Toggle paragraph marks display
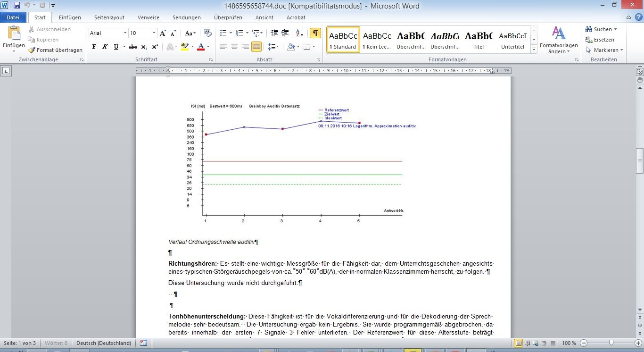 pos(315,33)
